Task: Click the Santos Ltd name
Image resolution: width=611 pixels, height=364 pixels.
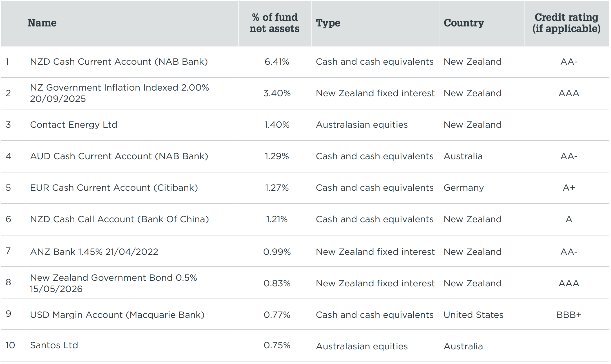Action: (x=54, y=345)
